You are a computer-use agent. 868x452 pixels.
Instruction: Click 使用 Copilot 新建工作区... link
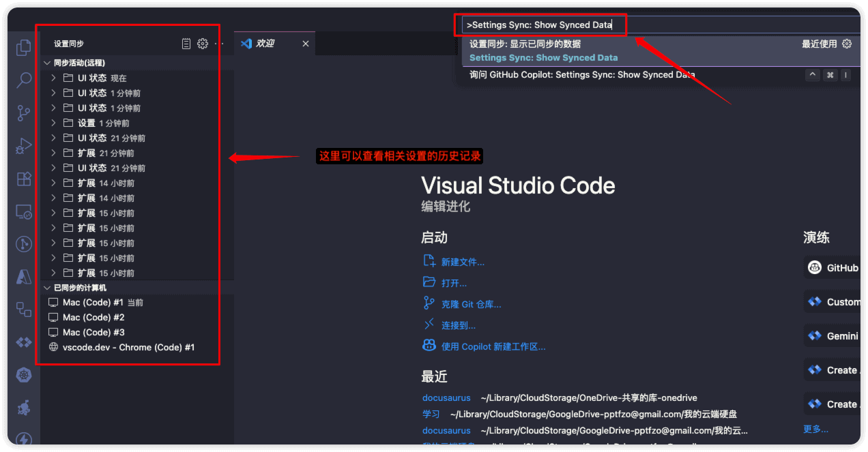493,346
